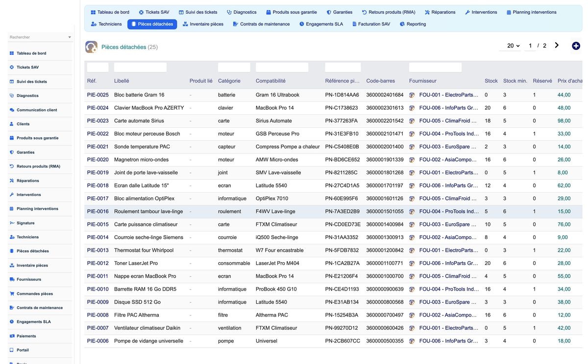Image resolution: width=588 pixels, height=364 pixels.
Task: Click the Catégorie filter input field
Action: point(234,67)
